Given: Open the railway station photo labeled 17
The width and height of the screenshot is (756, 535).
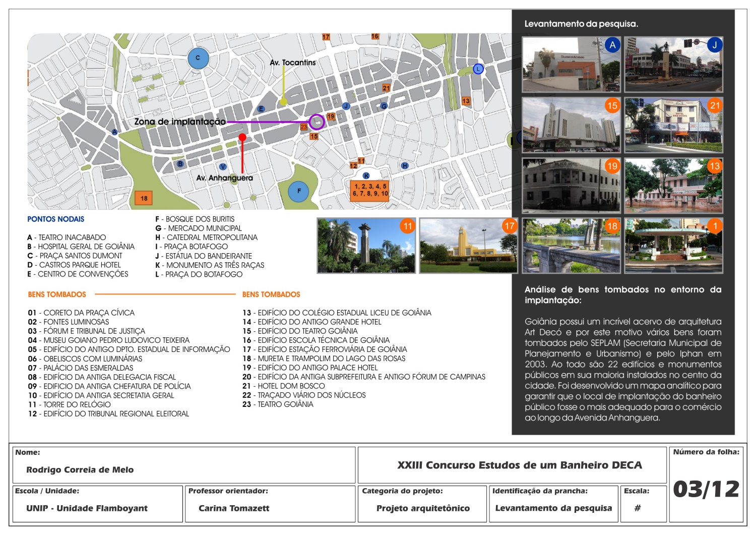Looking at the screenshot, I should tap(469, 246).
